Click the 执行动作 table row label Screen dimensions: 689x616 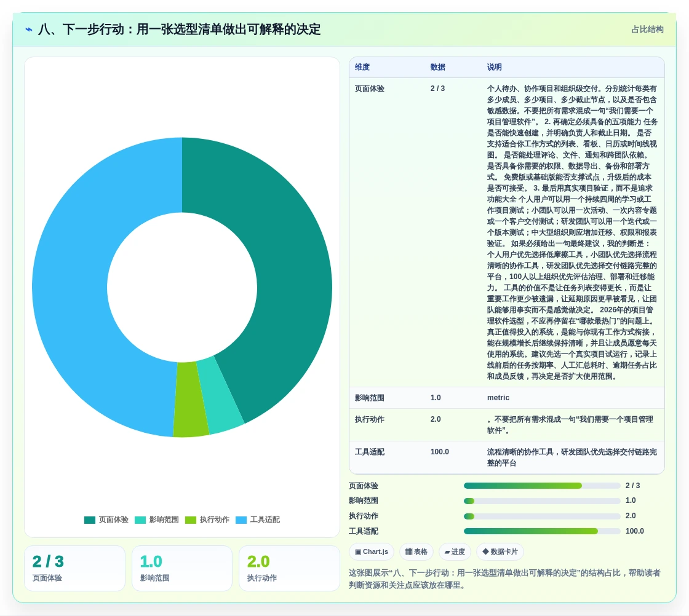coord(370,419)
